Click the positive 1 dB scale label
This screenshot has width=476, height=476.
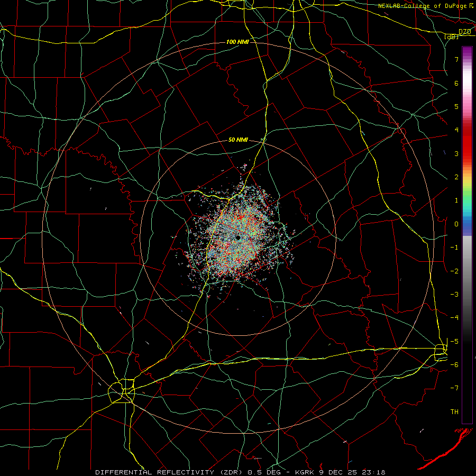pyautogui.click(x=456, y=200)
